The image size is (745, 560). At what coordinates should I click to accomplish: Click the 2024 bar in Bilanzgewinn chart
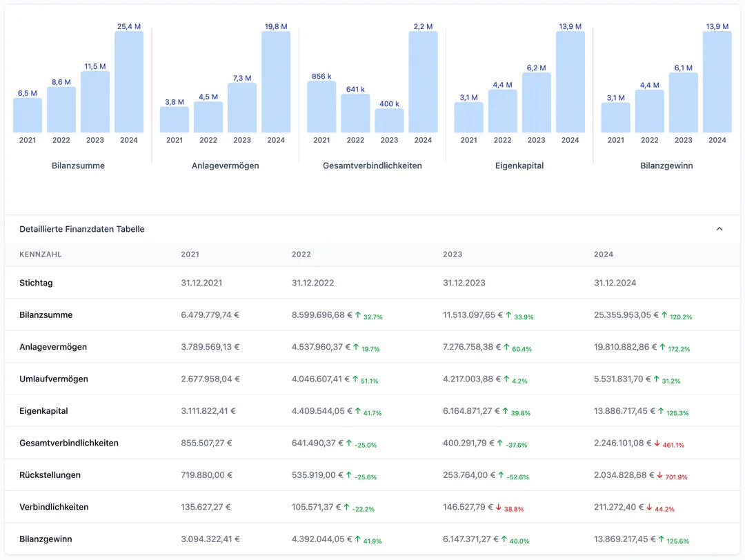[717, 81]
